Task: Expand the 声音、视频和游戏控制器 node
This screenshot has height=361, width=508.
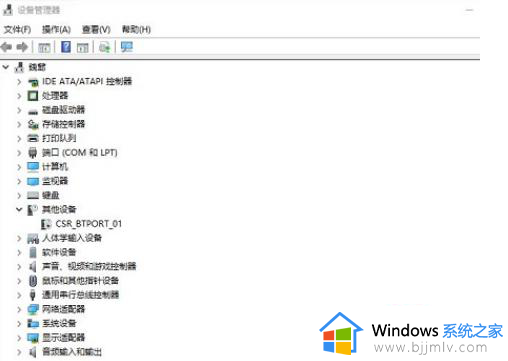Action: click(x=19, y=266)
